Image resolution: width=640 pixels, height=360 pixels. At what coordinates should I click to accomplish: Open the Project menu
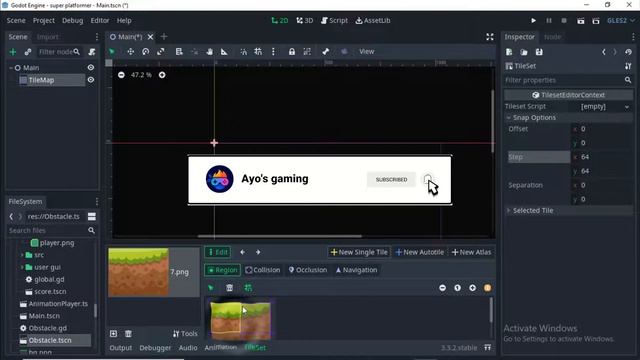(44, 20)
